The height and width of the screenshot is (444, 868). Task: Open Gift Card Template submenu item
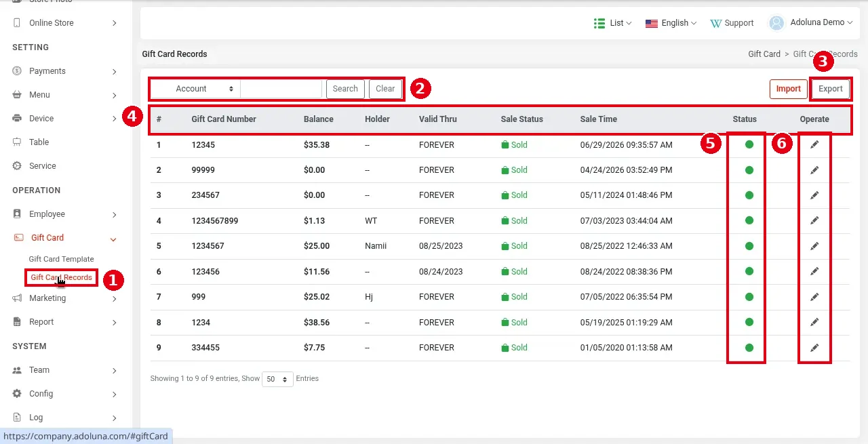(x=61, y=259)
